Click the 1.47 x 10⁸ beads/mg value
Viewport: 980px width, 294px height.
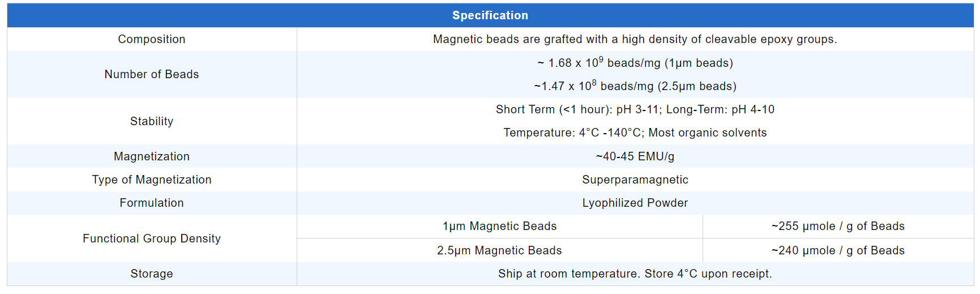click(635, 86)
